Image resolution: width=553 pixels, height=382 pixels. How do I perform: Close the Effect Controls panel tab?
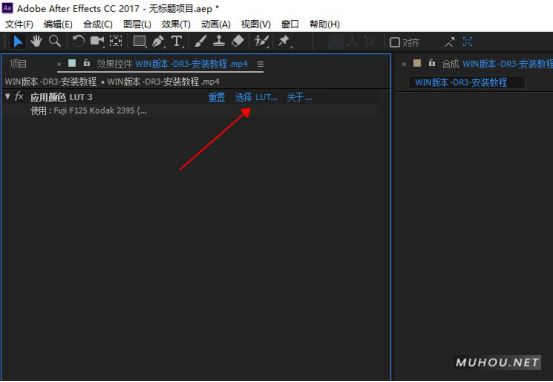point(59,64)
